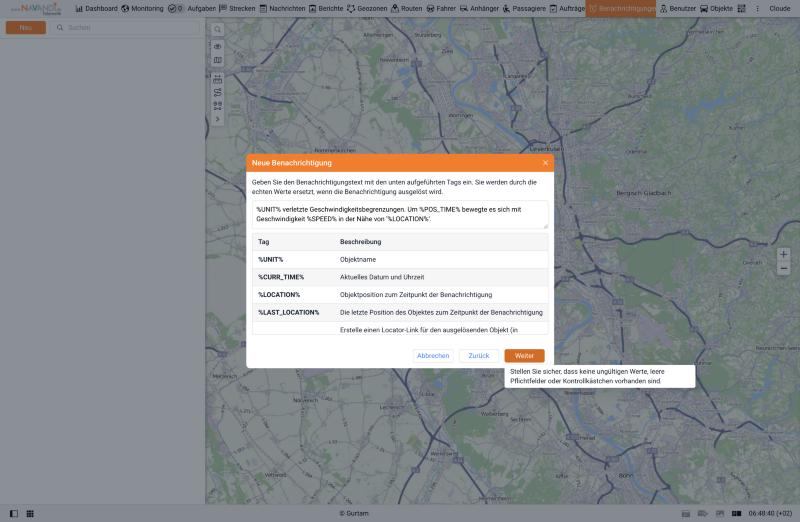Click the Beschreibung column header
Image resolution: width=800 pixels, height=522 pixels.
[360, 242]
